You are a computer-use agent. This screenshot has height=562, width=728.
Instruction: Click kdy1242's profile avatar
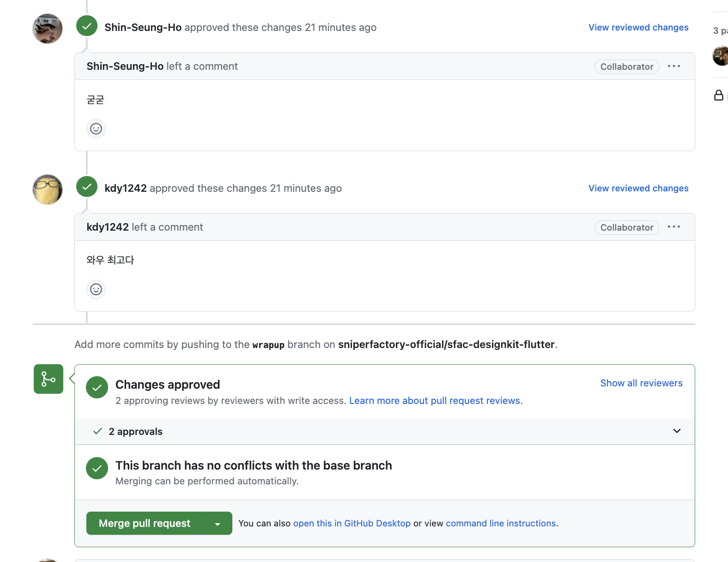(48, 189)
